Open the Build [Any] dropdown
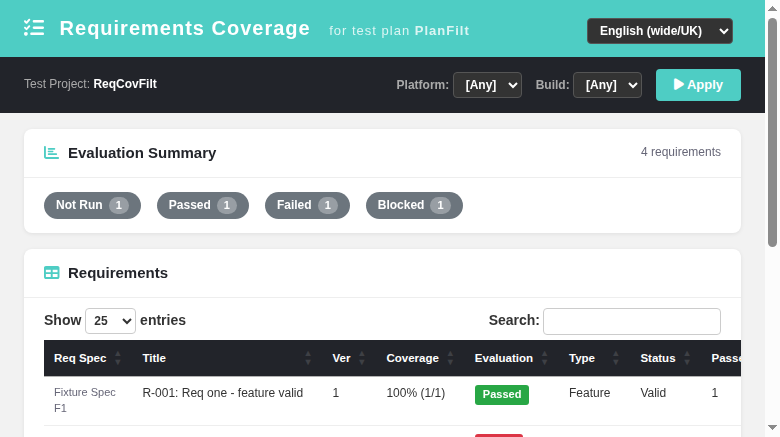Image resolution: width=780 pixels, height=437 pixels. [607, 85]
